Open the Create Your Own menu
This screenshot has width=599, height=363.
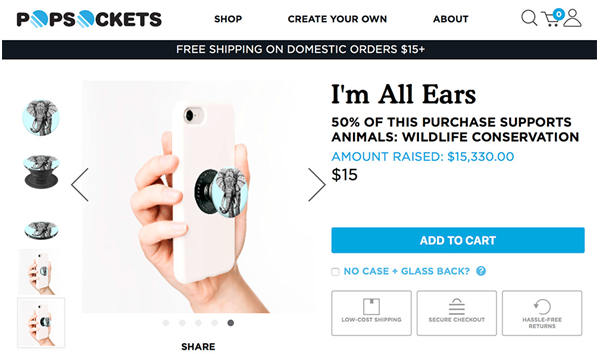pos(337,19)
